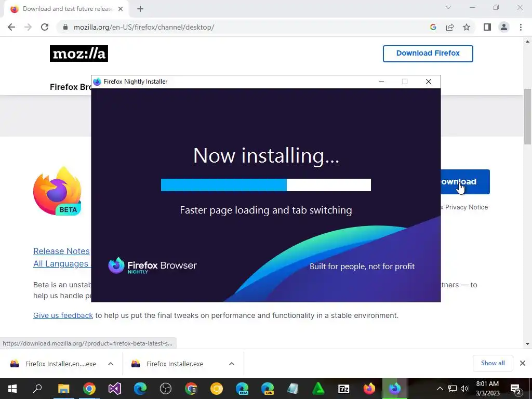Open Visual Studio from the taskbar
Image resolution: width=532 pixels, height=399 pixels.
[x=115, y=389]
